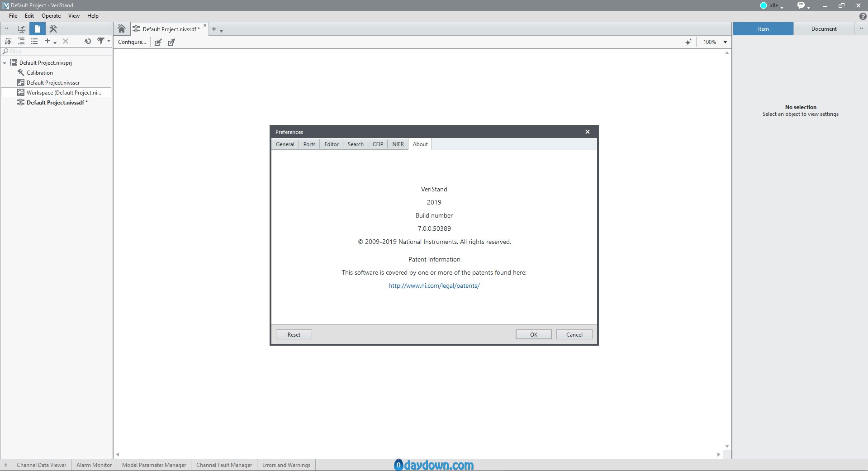Switch to the Item tab in right pane

763,29
